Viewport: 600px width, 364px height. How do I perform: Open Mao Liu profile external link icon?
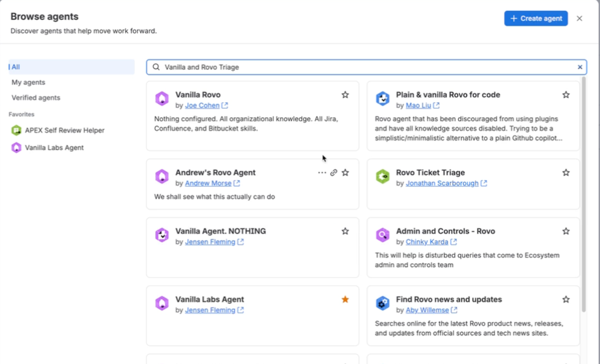point(436,105)
